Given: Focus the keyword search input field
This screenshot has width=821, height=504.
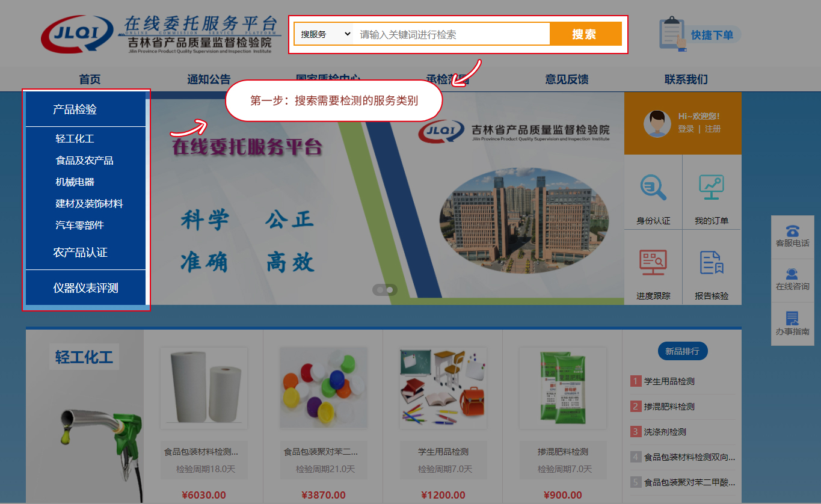Looking at the screenshot, I should pos(451,34).
